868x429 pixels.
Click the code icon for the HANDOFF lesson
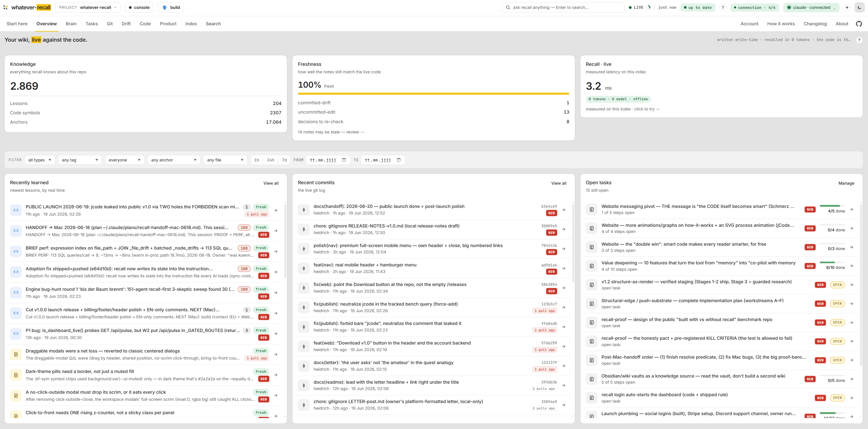pyautogui.click(x=16, y=230)
